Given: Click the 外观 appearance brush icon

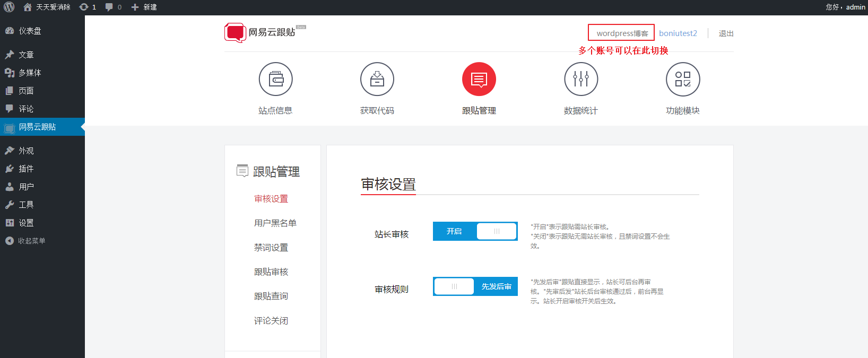Looking at the screenshot, I should pyautogui.click(x=10, y=151).
